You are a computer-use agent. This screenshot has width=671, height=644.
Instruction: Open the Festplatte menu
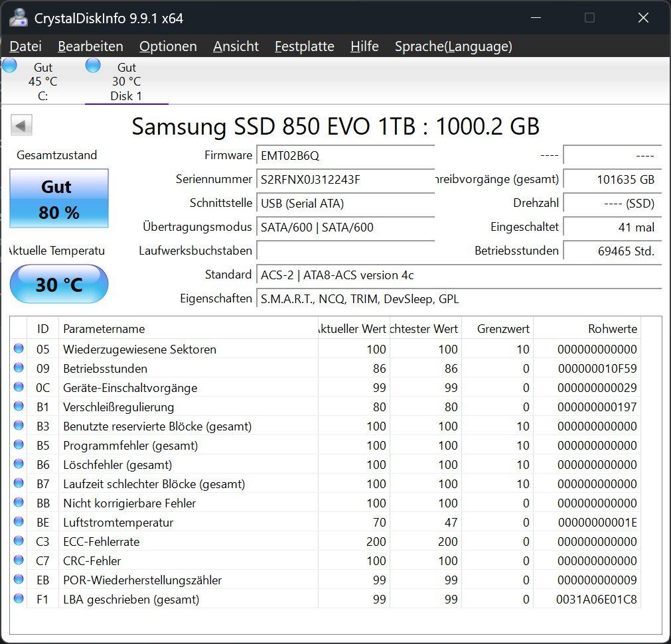click(x=304, y=46)
